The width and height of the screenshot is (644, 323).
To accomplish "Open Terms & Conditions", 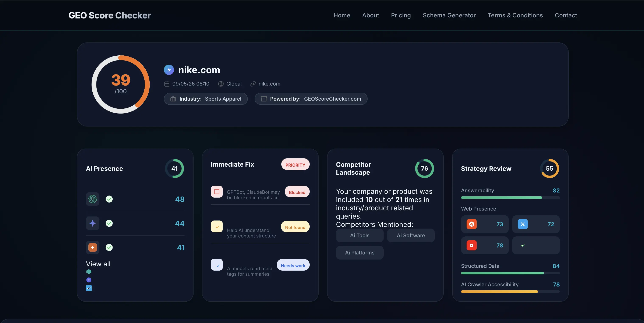I will [515, 15].
